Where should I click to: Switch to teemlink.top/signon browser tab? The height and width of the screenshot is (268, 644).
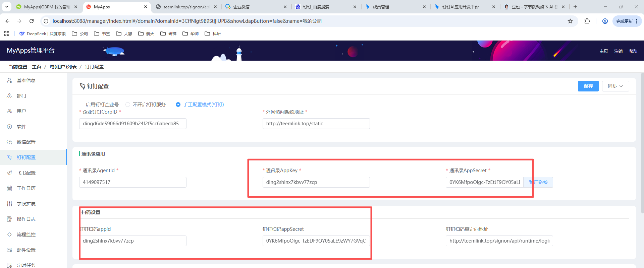(186, 7)
